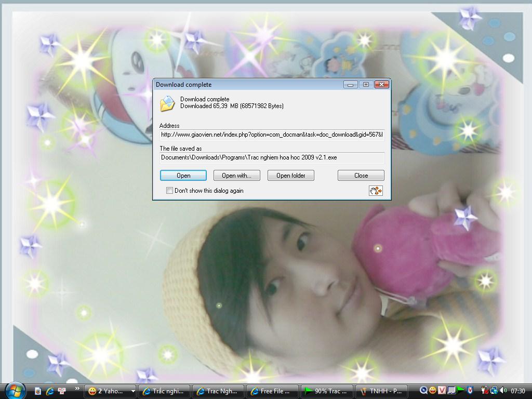Click the power plug tray icon
Screen dimensions: 532x399
[x=485, y=390]
